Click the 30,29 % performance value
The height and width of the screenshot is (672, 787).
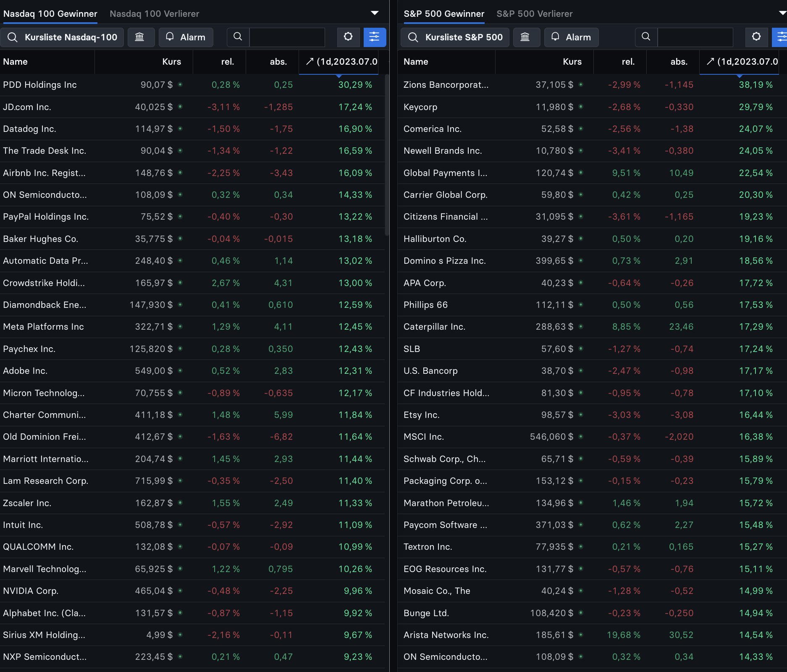pyautogui.click(x=355, y=85)
